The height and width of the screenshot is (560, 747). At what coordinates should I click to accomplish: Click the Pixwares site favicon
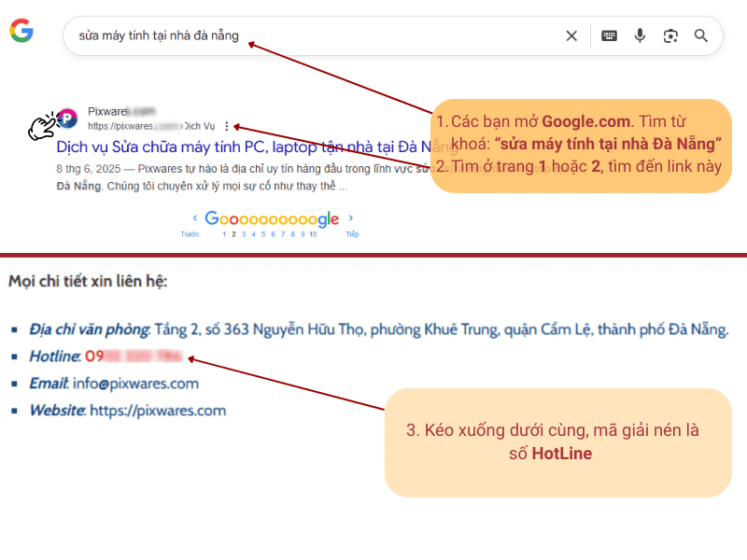(67, 118)
